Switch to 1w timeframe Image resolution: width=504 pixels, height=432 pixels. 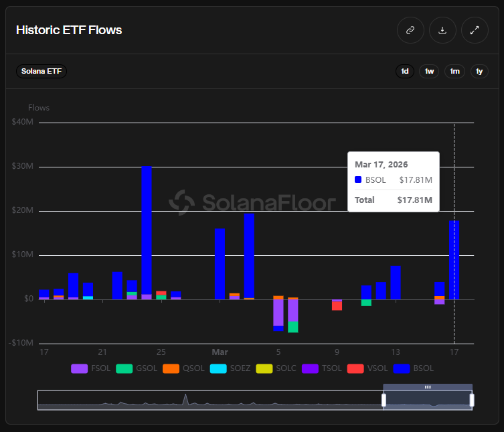click(x=429, y=71)
